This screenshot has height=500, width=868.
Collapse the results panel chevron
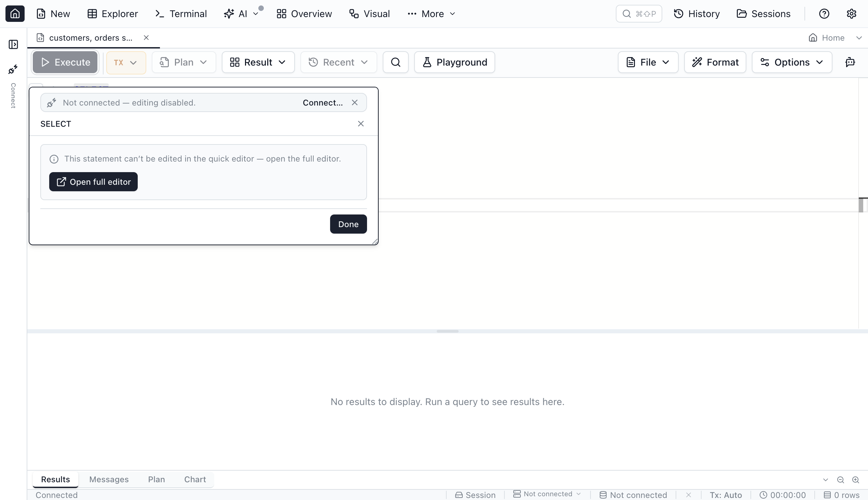825,480
